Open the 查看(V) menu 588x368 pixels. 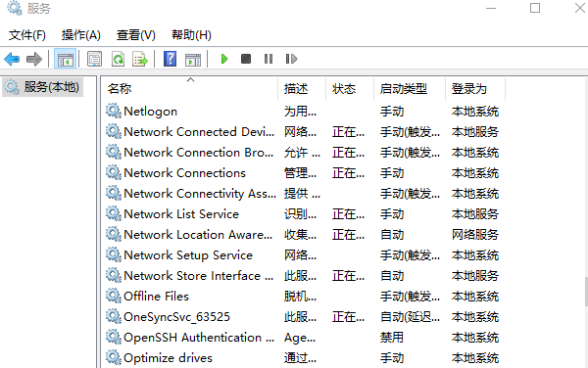pyautogui.click(x=136, y=35)
